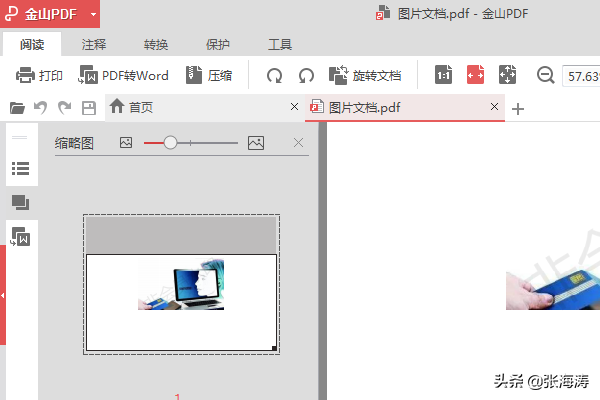Click the 旋转文档 rotate document button

[x=365, y=75]
